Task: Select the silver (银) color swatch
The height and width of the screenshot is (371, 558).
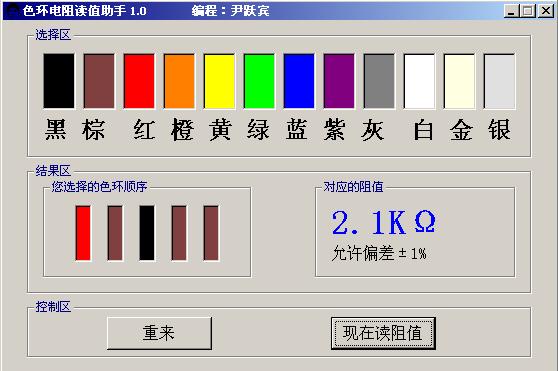Action: [x=499, y=81]
